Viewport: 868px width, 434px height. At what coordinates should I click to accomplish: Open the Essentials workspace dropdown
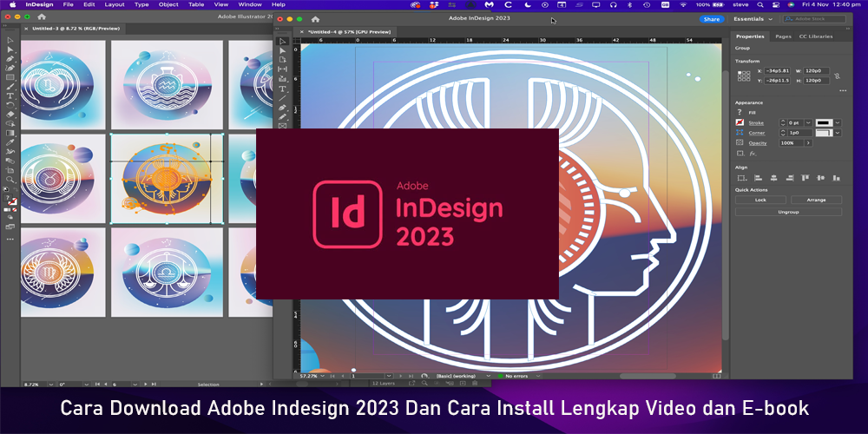click(753, 19)
